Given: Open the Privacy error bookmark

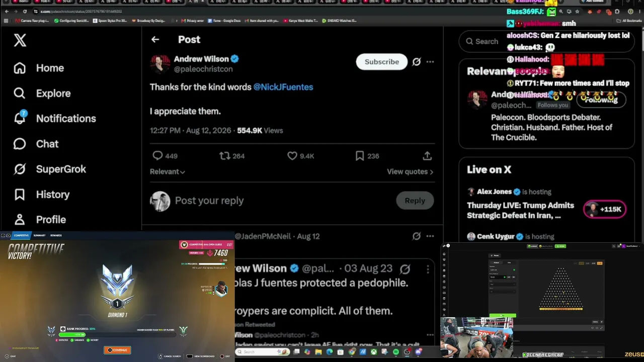Looking at the screenshot, I should [x=192, y=21].
